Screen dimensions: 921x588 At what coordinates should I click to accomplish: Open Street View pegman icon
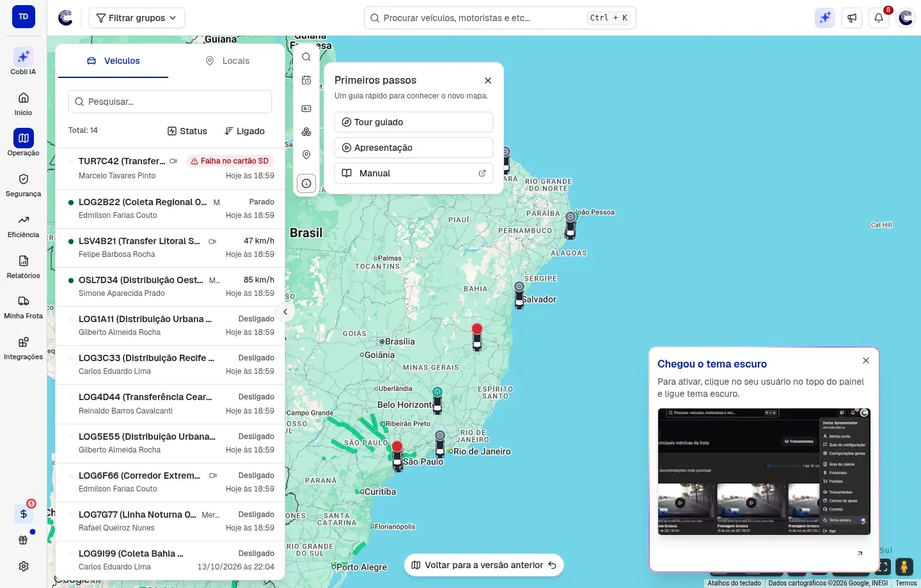[x=904, y=566]
